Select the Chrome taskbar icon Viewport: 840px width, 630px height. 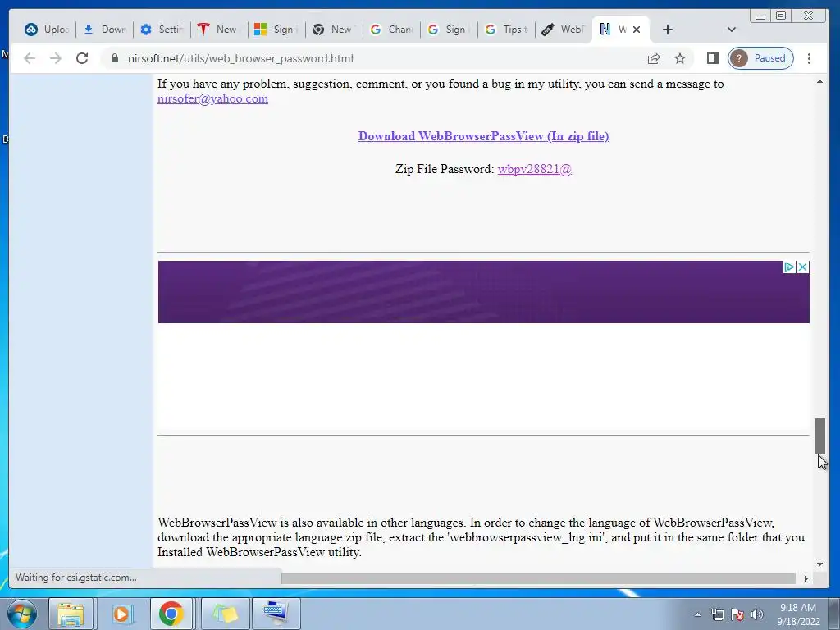click(x=171, y=614)
